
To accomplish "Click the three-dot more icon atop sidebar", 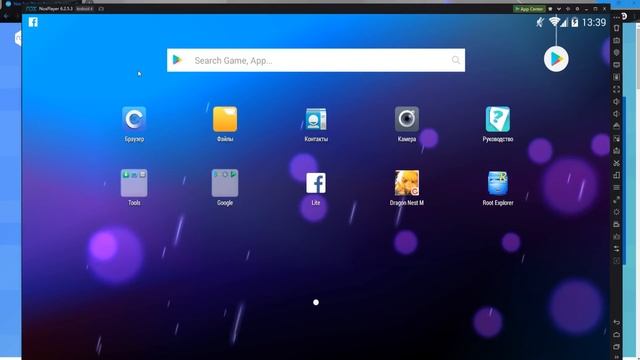I will coord(616,18).
